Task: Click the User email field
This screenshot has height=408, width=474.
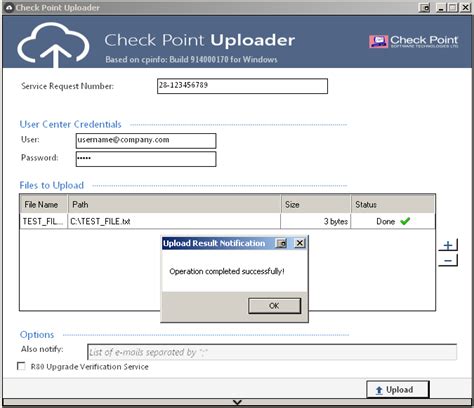Action: point(146,141)
